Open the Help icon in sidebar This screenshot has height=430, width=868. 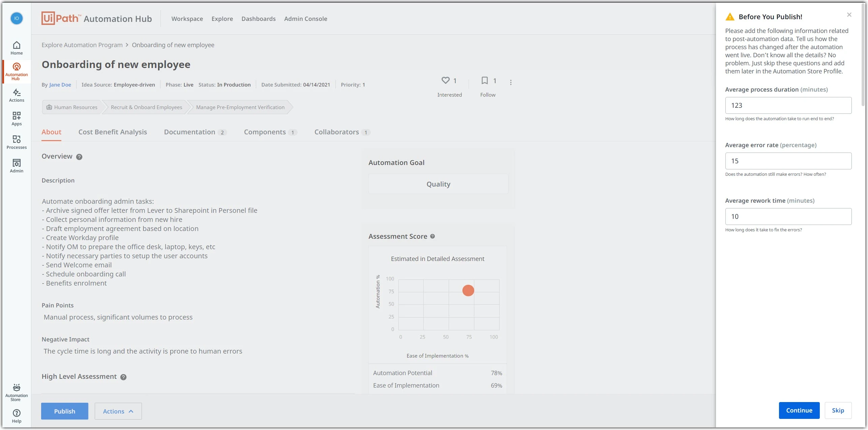pyautogui.click(x=17, y=416)
